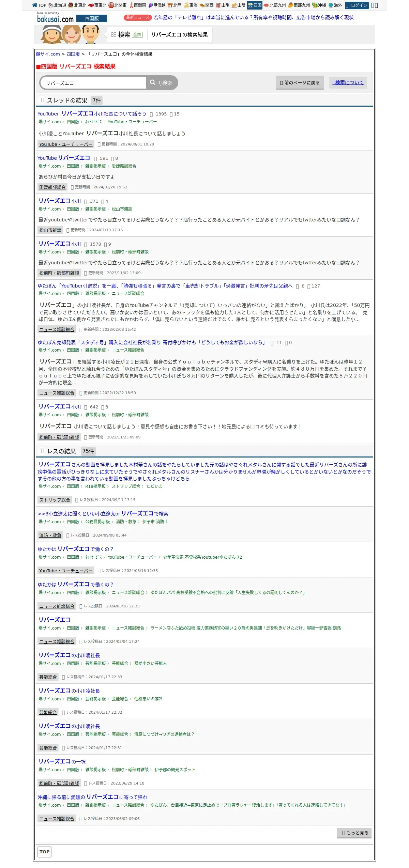The image size is (409, 868).
Task: Open the 器が小さい芸能人 thread link
Action: (x=151, y=663)
